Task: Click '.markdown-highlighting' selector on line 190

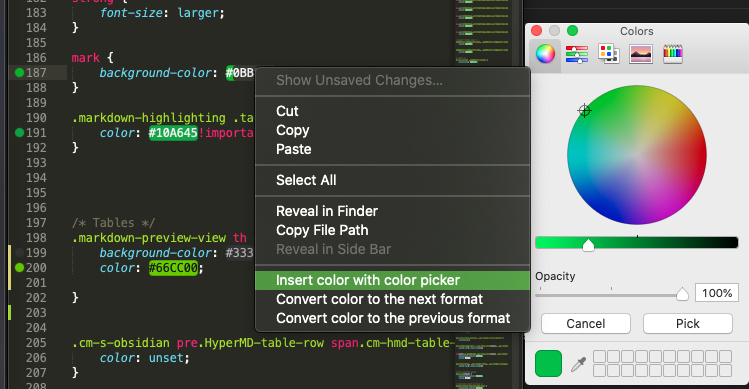Action: click(x=149, y=118)
